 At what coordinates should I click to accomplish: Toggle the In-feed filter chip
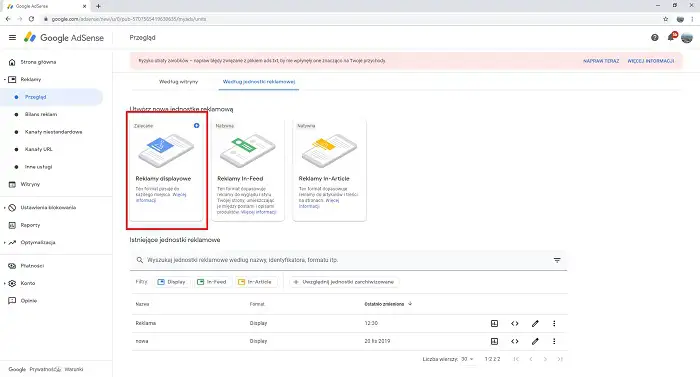tap(212, 282)
